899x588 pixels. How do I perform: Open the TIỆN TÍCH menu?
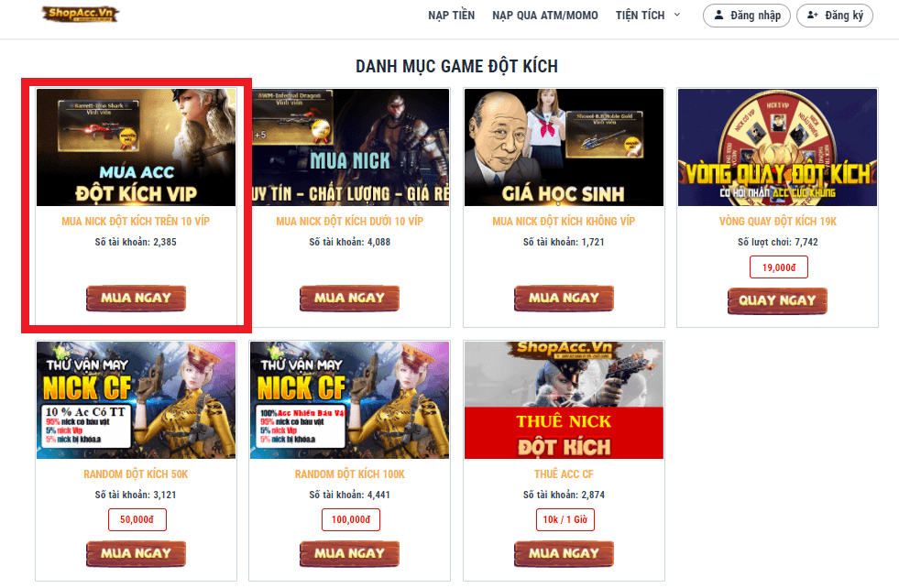coord(640,16)
